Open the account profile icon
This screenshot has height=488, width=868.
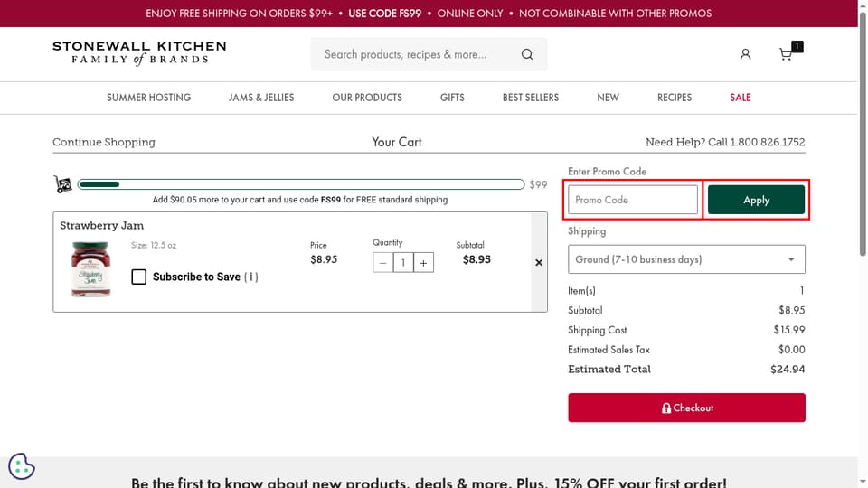pos(745,54)
